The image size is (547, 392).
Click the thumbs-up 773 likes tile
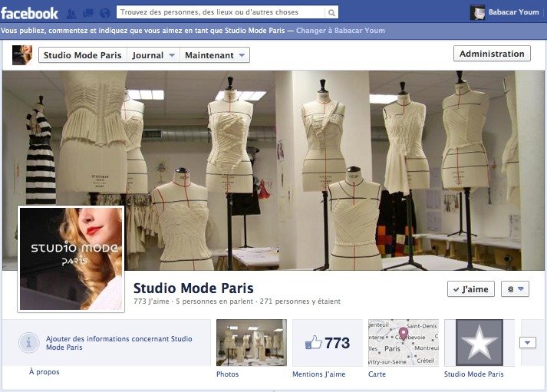[x=327, y=343]
